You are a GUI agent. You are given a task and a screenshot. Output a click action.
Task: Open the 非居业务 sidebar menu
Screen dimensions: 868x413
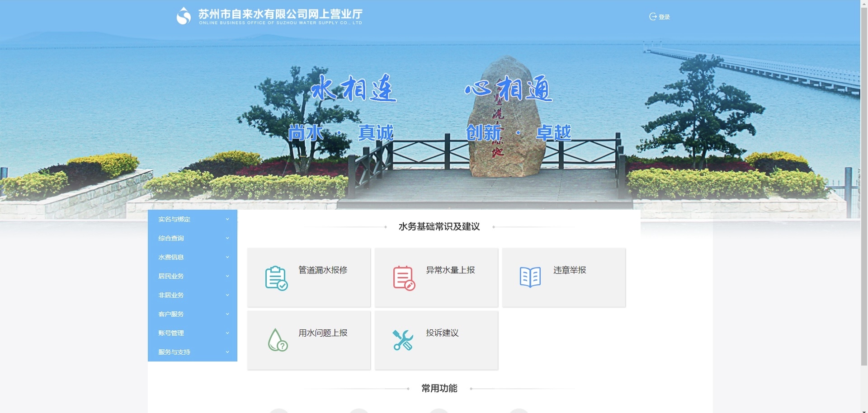click(x=171, y=295)
